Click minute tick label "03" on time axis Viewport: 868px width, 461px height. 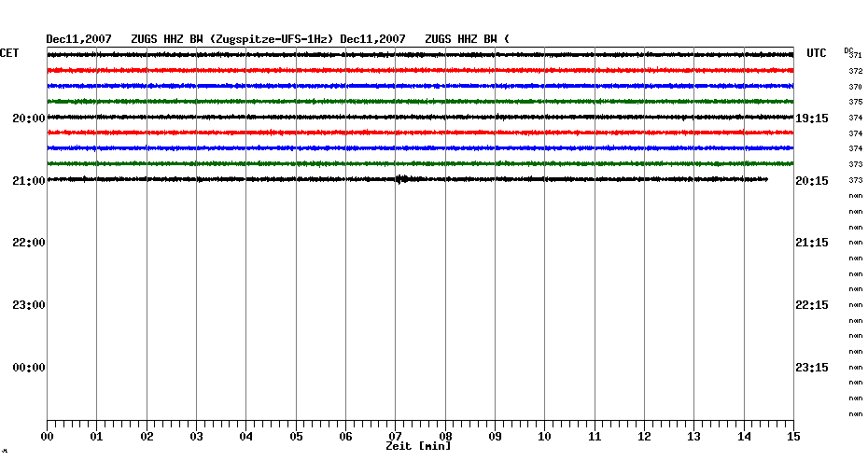[x=197, y=437]
